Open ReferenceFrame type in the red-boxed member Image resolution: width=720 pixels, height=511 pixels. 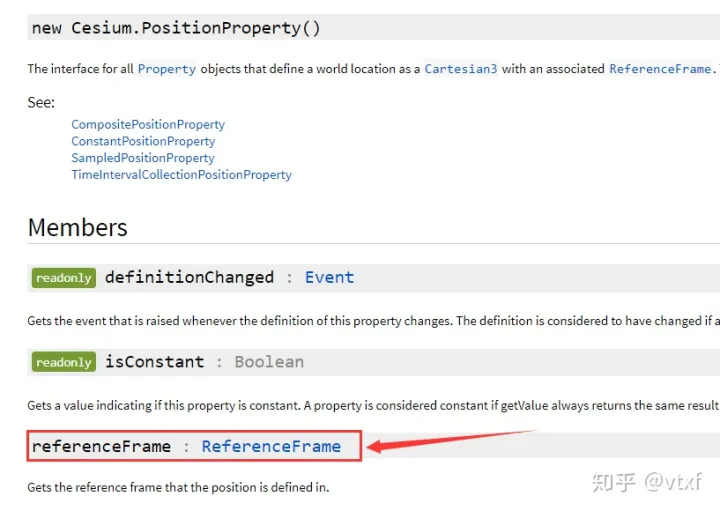(x=271, y=446)
